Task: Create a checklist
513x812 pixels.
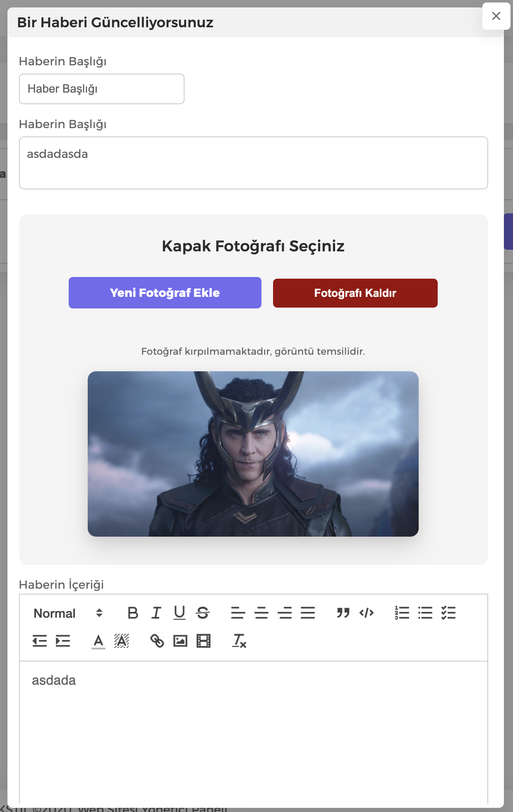Action: click(448, 613)
